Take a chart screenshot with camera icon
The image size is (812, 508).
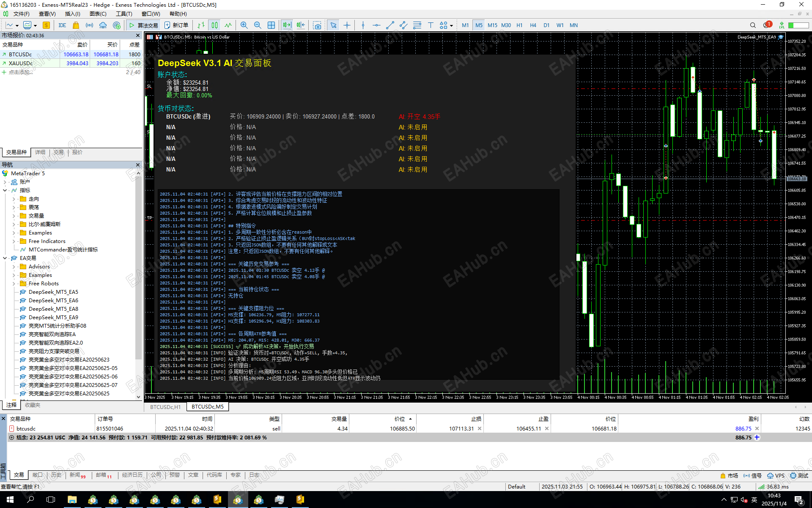[317, 25]
